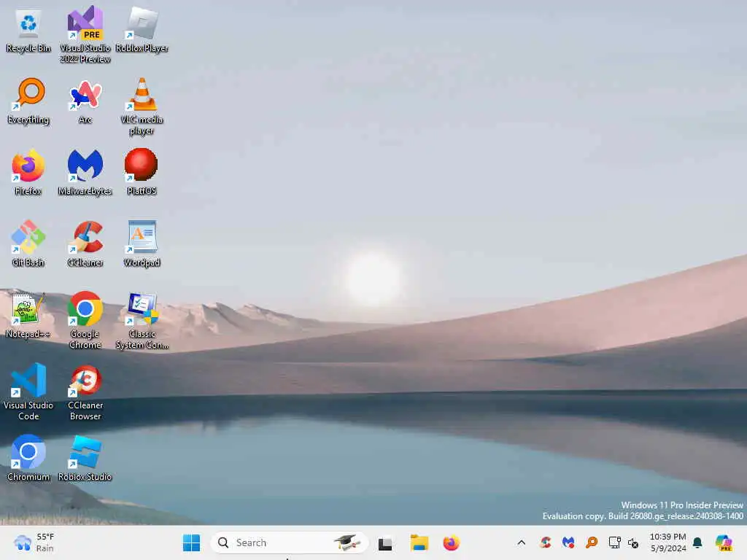Select the Git Bash shortcut
This screenshot has height=560, width=747.
[28, 244]
